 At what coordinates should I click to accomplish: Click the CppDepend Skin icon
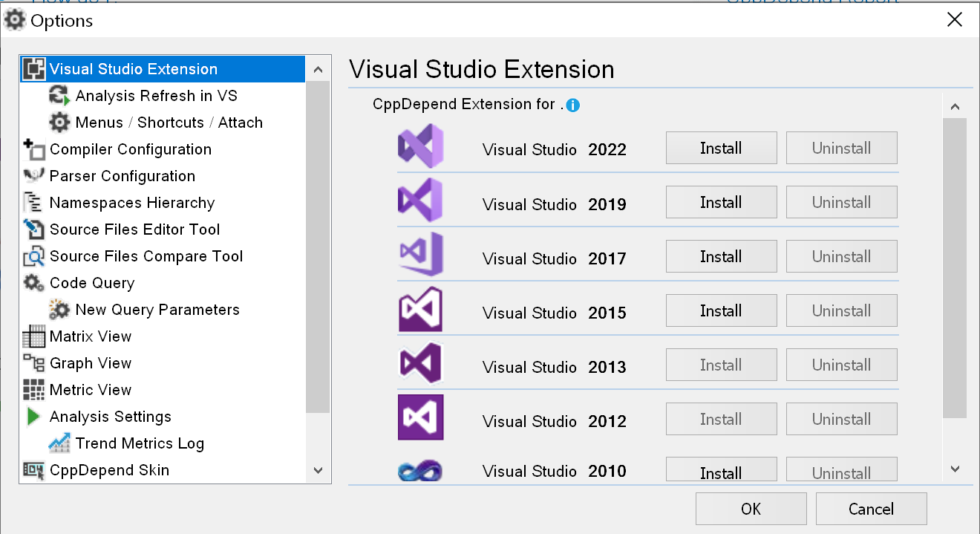pyautogui.click(x=34, y=470)
